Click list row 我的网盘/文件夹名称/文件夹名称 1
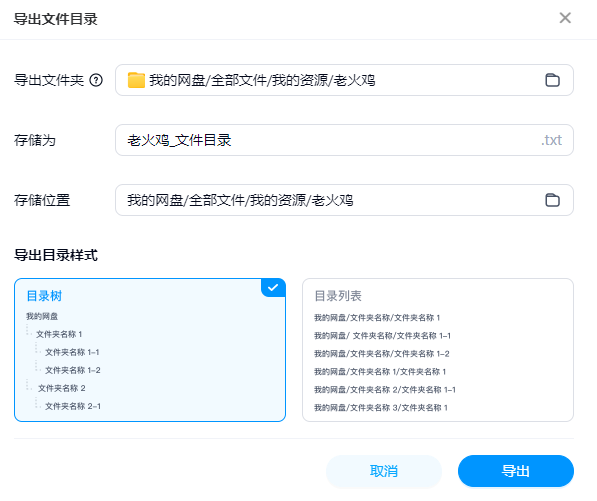This screenshot has height=501, width=597. (x=377, y=318)
